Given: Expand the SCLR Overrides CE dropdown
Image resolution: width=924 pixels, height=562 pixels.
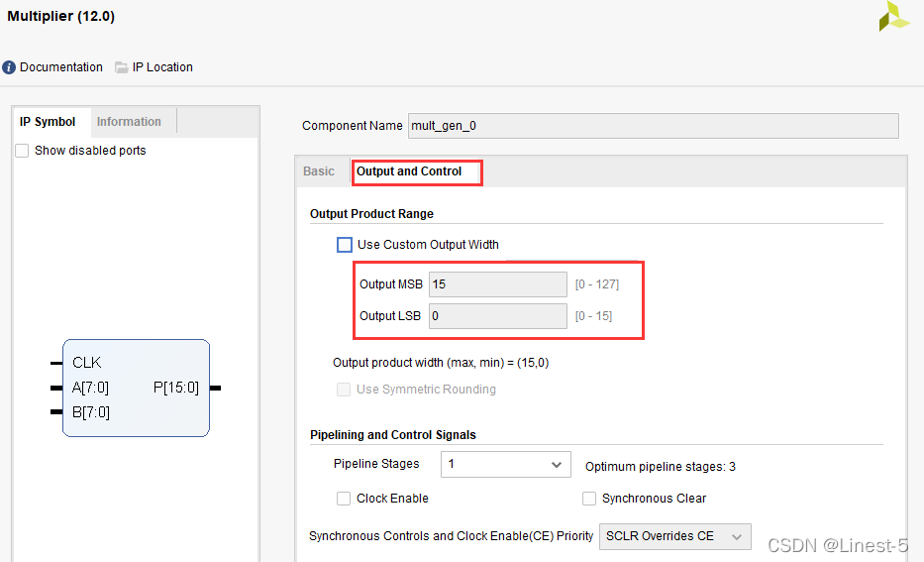Looking at the screenshot, I should (674, 536).
